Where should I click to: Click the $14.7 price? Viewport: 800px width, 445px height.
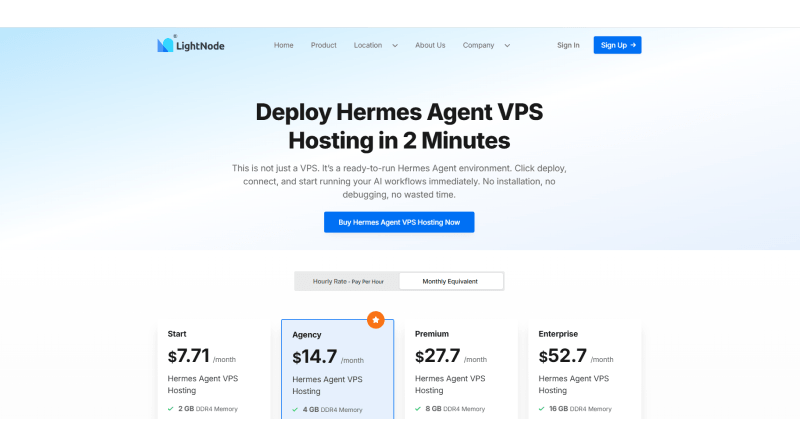tap(315, 357)
